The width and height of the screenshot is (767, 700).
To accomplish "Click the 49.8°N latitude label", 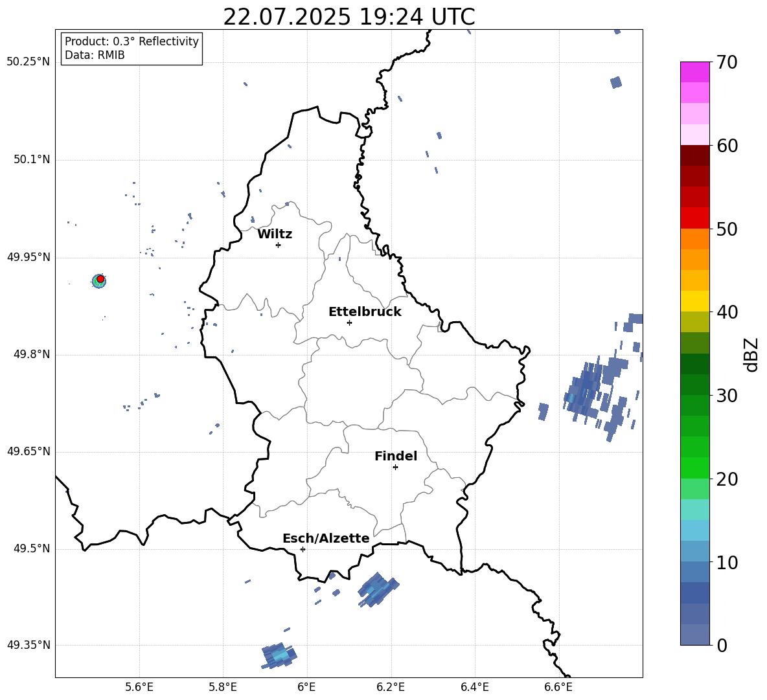I will [31, 354].
